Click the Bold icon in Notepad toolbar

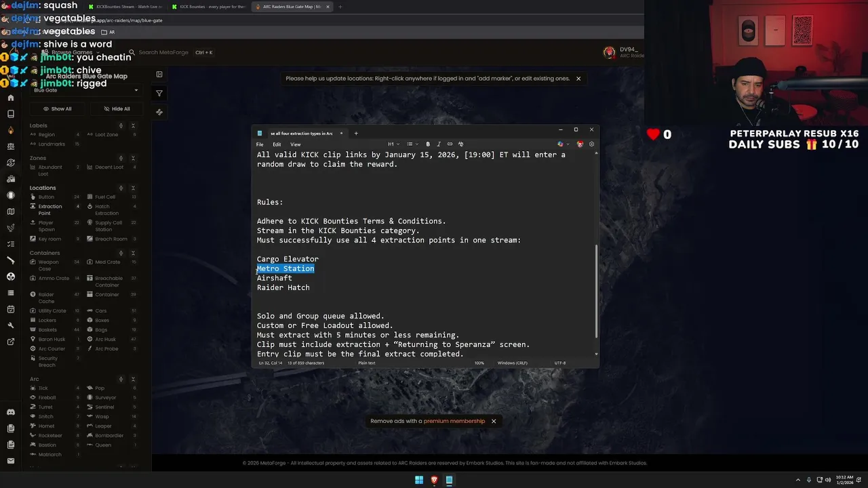(428, 144)
